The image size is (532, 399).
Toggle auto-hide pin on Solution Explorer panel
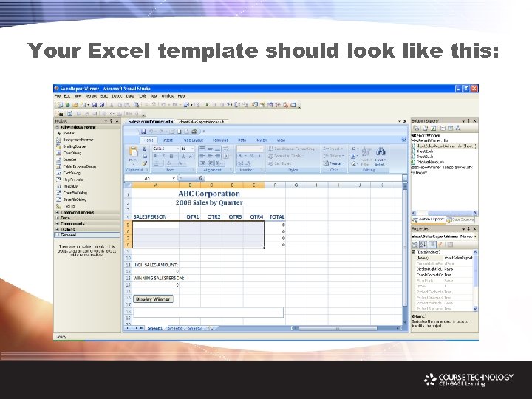click(x=469, y=120)
